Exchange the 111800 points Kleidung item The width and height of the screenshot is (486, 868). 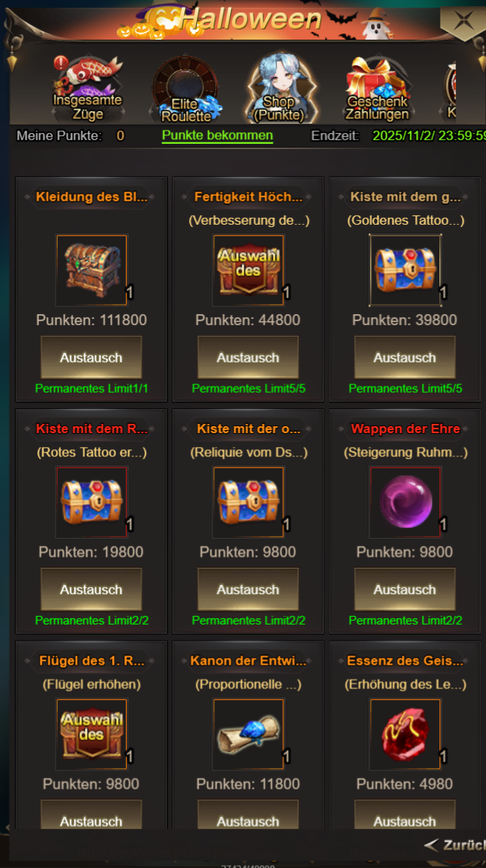pos(91,357)
